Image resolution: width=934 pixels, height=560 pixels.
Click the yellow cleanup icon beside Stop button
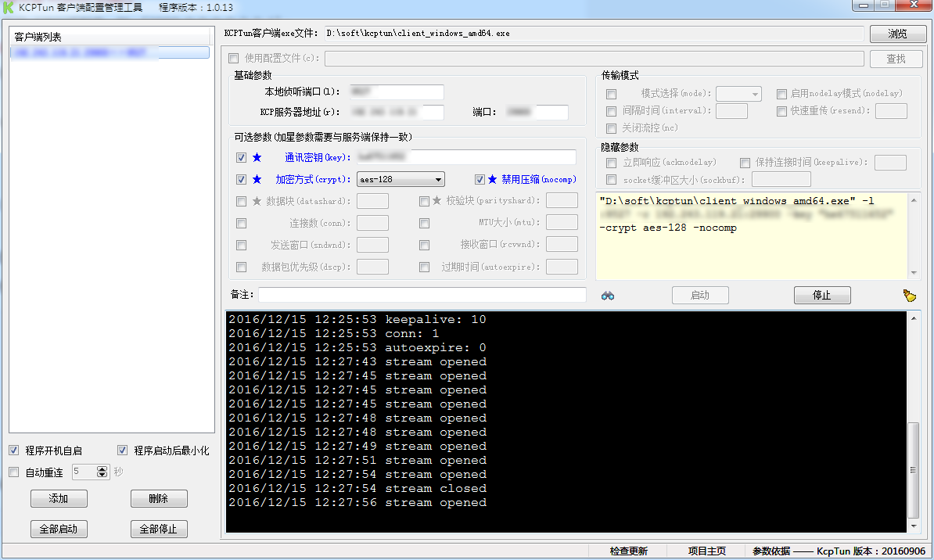tap(909, 296)
